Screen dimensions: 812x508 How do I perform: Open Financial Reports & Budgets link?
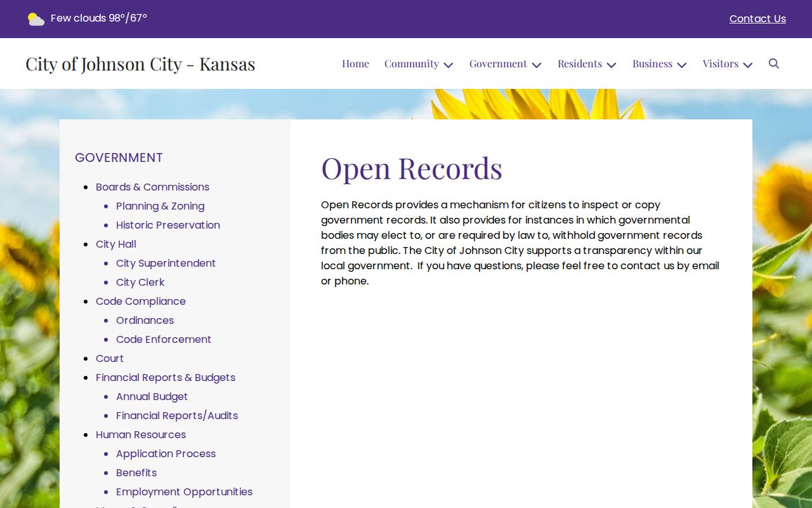pos(166,377)
